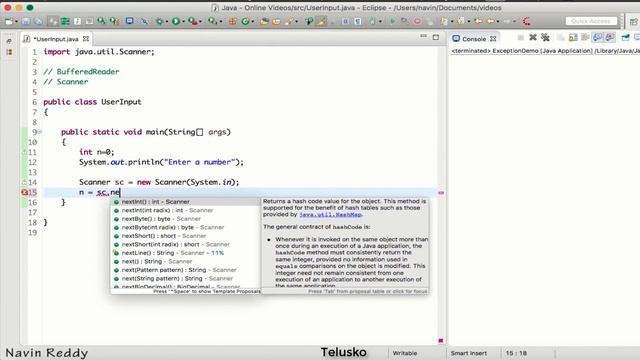Click the Open Perspective icon
This screenshot has width=640, height=360.
pyautogui.click(x=633, y=21)
